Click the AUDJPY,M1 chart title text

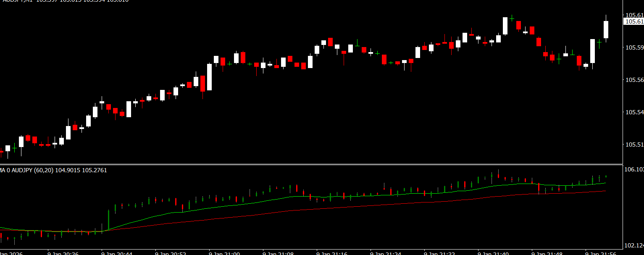point(17,1)
